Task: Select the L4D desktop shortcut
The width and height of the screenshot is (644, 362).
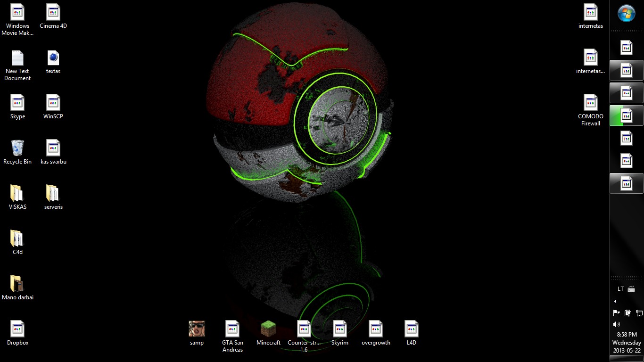Action: tap(412, 333)
